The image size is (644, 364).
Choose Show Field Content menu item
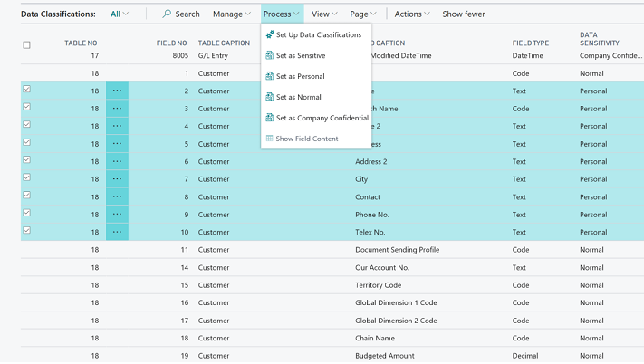pyautogui.click(x=316, y=139)
